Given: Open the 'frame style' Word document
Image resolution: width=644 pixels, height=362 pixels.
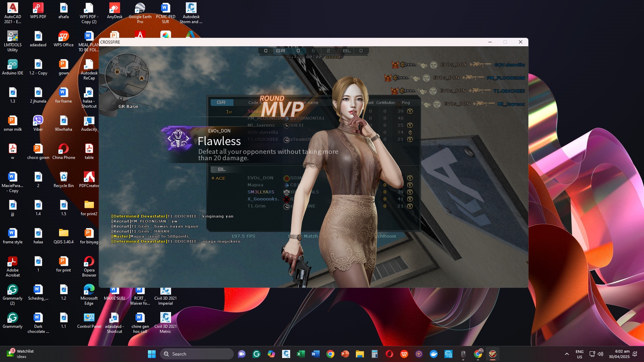Looking at the screenshot, I should pyautogui.click(x=13, y=236).
